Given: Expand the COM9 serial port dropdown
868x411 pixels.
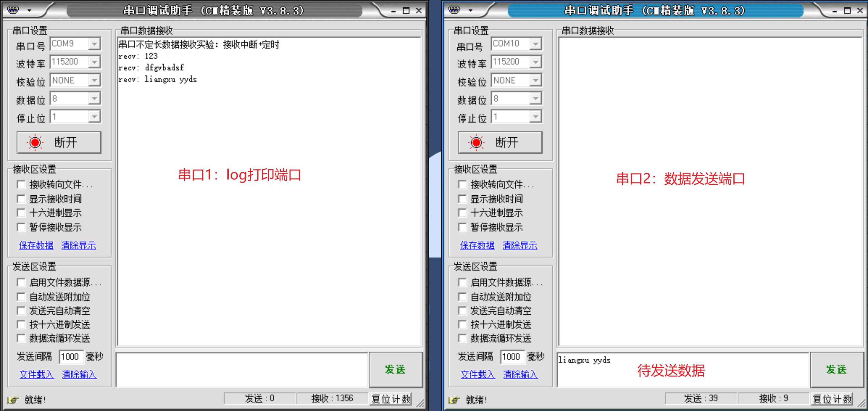Looking at the screenshot, I should [x=94, y=44].
